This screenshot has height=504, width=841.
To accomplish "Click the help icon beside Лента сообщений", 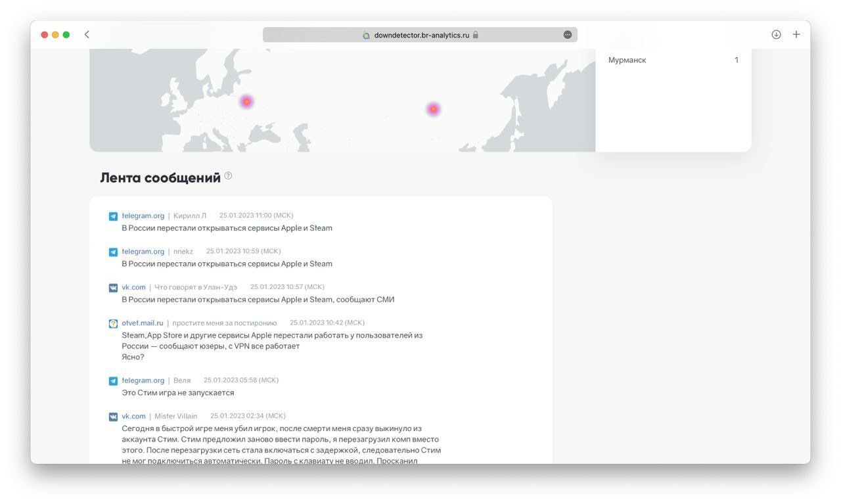I will (x=228, y=175).
